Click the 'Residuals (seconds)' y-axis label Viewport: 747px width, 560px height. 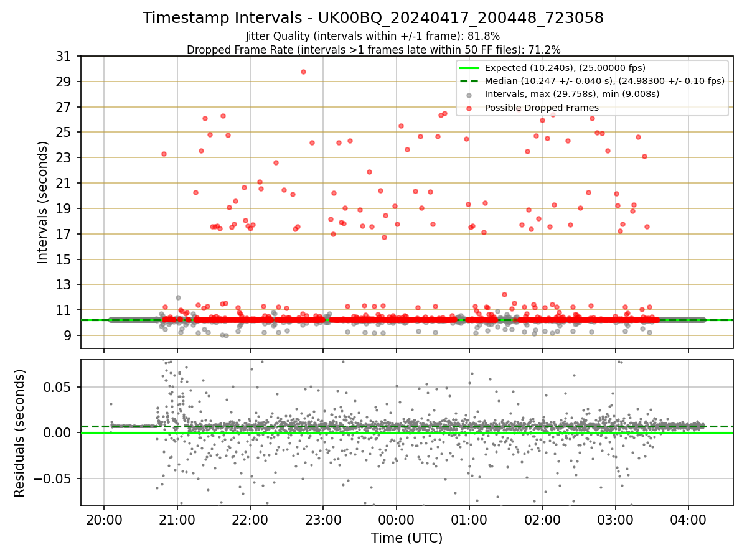tap(19, 433)
